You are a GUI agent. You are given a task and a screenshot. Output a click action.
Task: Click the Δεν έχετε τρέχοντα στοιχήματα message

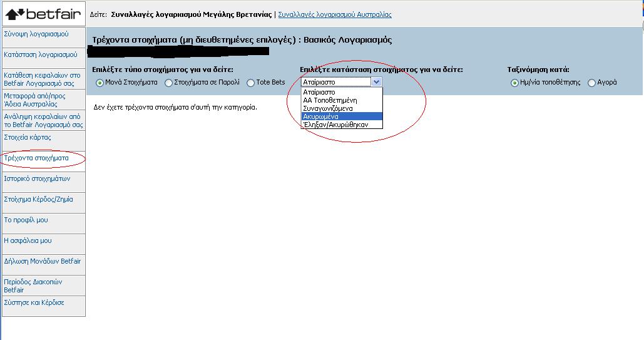[175, 107]
